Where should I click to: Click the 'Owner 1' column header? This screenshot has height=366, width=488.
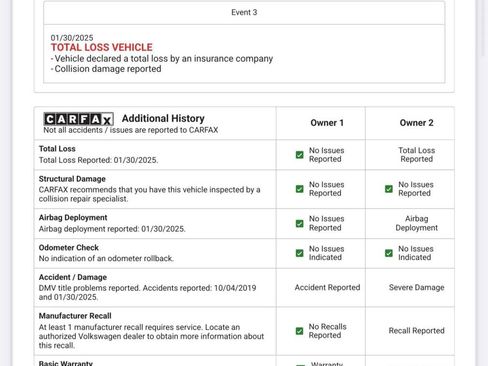pos(327,123)
